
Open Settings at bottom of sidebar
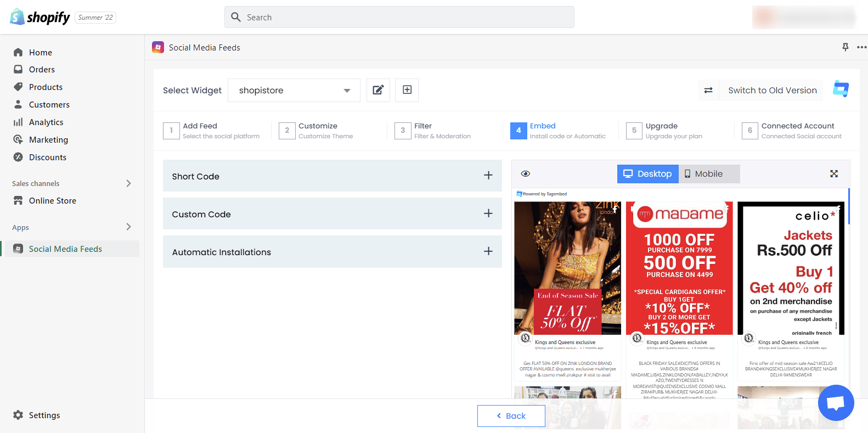44,415
